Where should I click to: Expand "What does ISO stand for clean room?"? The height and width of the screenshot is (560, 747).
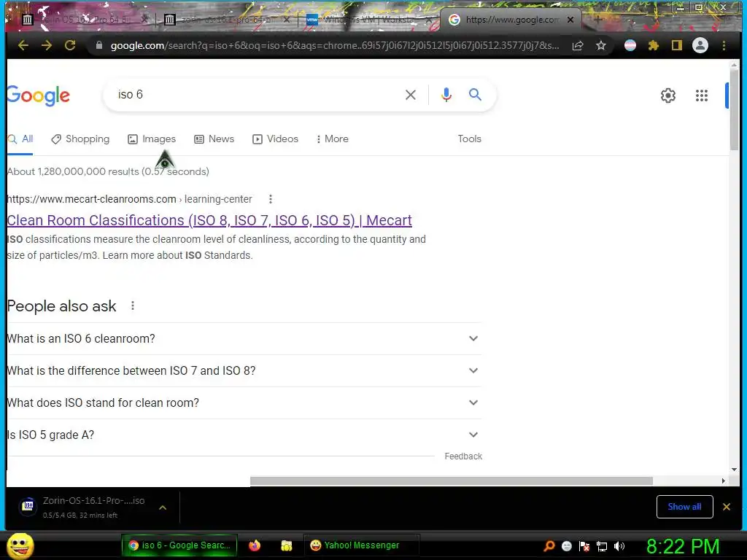pos(244,402)
